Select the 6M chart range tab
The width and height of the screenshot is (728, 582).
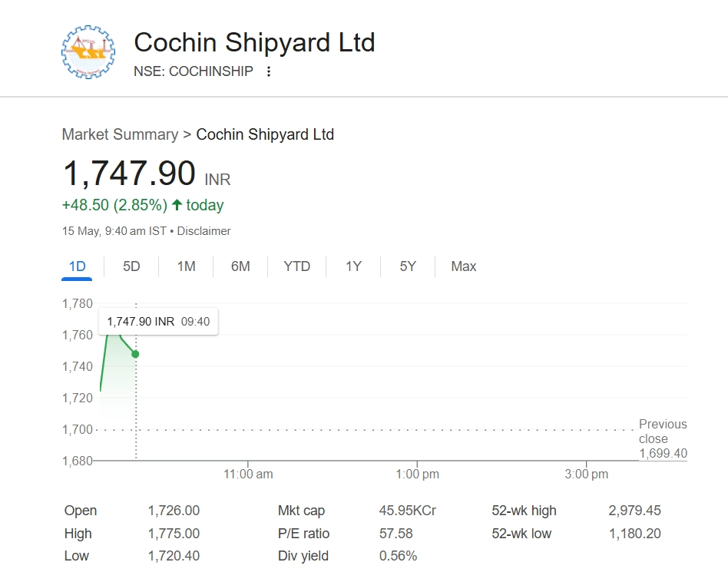(240, 266)
